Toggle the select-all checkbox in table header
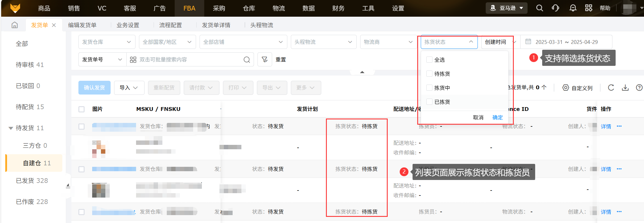 pyautogui.click(x=82, y=109)
